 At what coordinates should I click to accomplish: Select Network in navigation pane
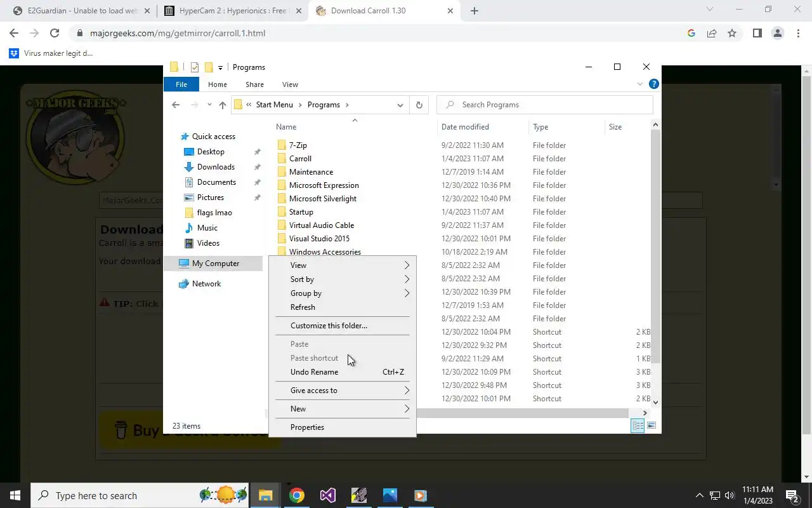(x=206, y=284)
